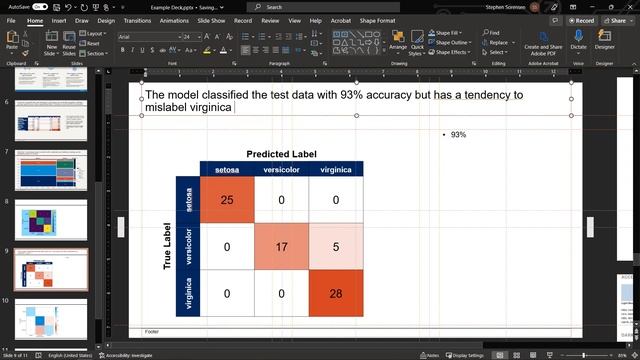Click the zoom slider handle in status bar
Viewport: 640px width, 360px height.
click(584, 356)
